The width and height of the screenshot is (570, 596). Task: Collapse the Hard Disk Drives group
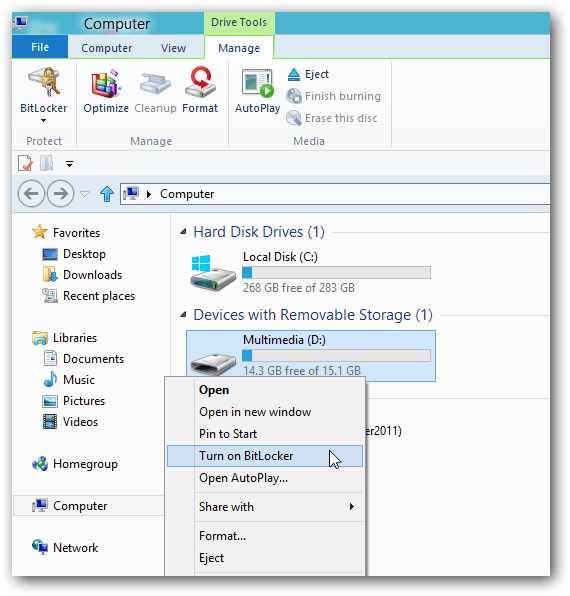[184, 231]
